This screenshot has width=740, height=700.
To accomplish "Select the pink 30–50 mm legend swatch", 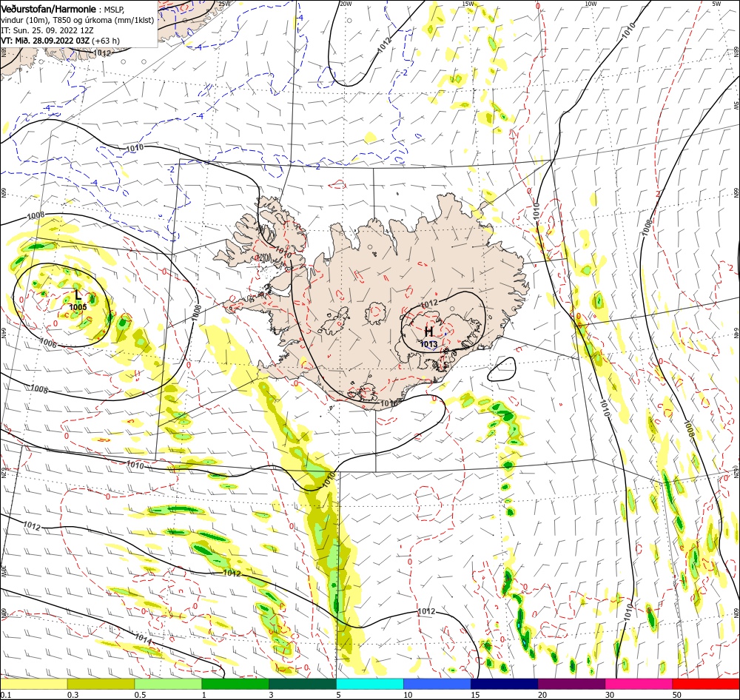I will 639,684.
